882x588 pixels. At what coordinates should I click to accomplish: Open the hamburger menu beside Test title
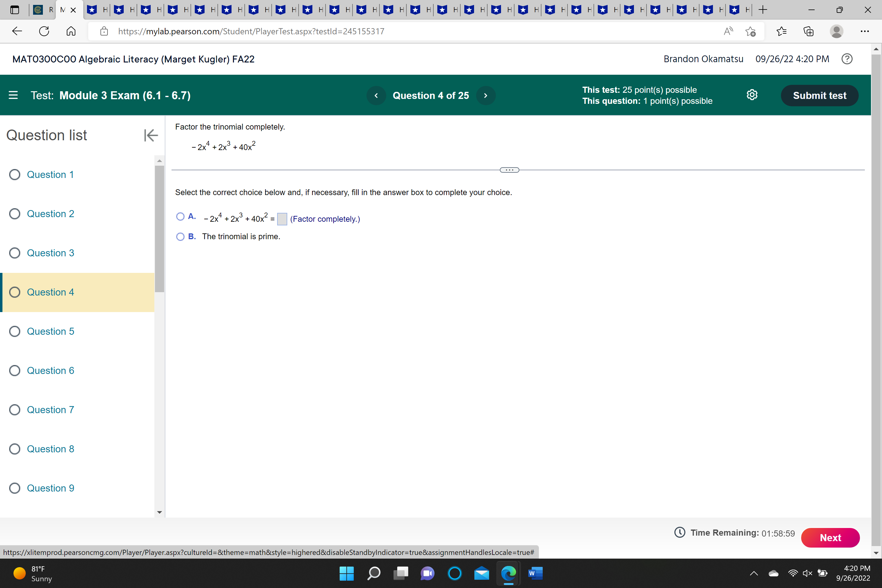tap(13, 95)
